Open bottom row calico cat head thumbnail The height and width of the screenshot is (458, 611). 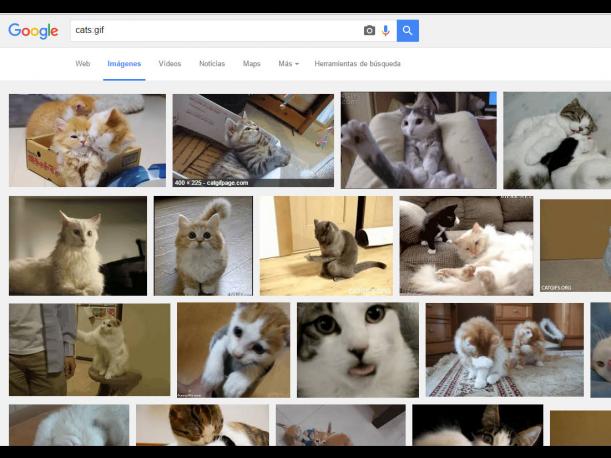tap(202, 425)
